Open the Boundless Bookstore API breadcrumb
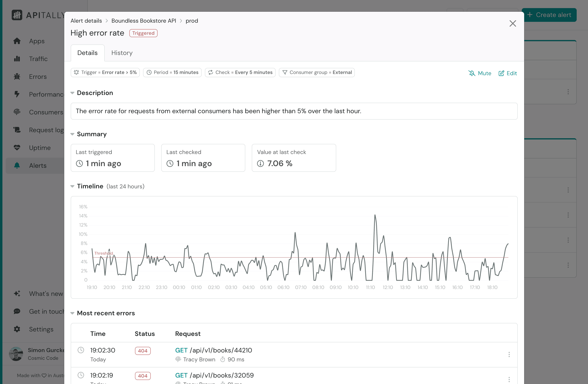 144,21
